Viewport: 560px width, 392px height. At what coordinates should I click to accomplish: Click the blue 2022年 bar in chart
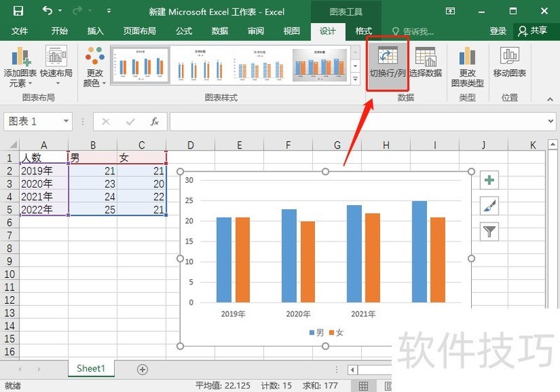tap(419, 252)
